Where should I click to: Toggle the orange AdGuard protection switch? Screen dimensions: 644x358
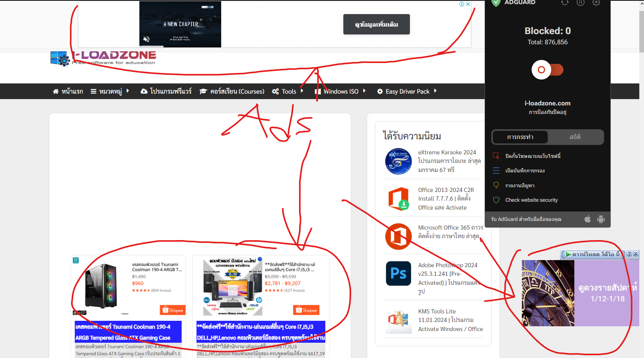pyautogui.click(x=547, y=70)
